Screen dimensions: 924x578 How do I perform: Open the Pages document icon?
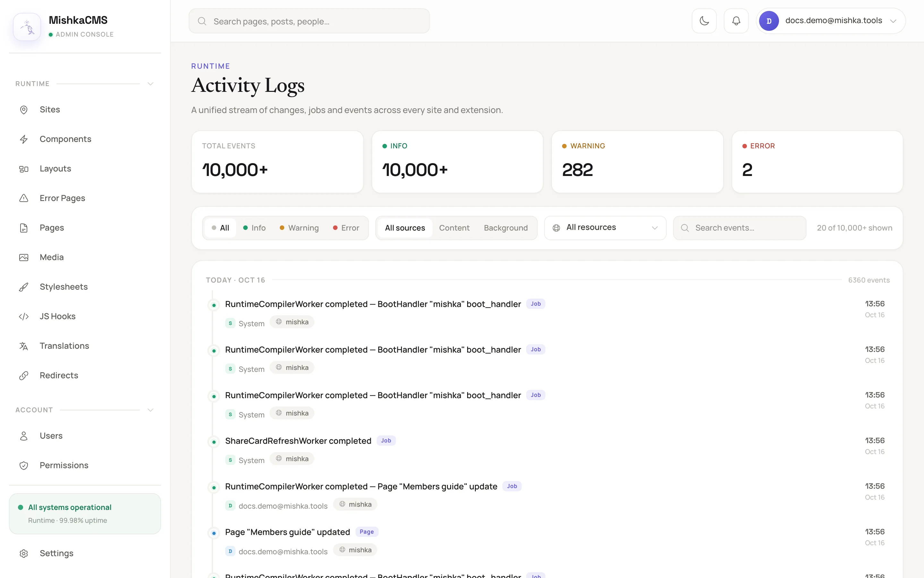[24, 228]
